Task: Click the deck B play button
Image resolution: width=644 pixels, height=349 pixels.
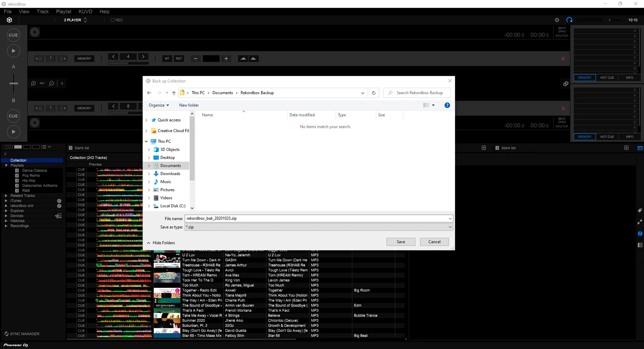Action: pos(14,132)
